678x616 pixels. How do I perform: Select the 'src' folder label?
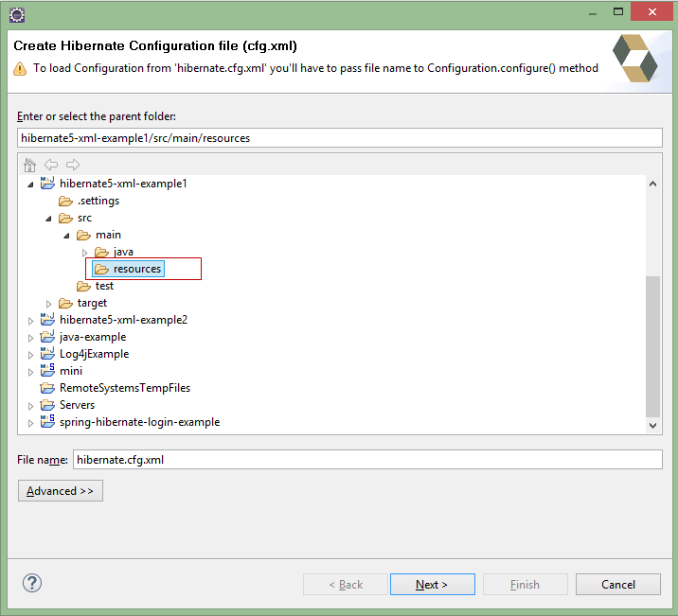84,218
